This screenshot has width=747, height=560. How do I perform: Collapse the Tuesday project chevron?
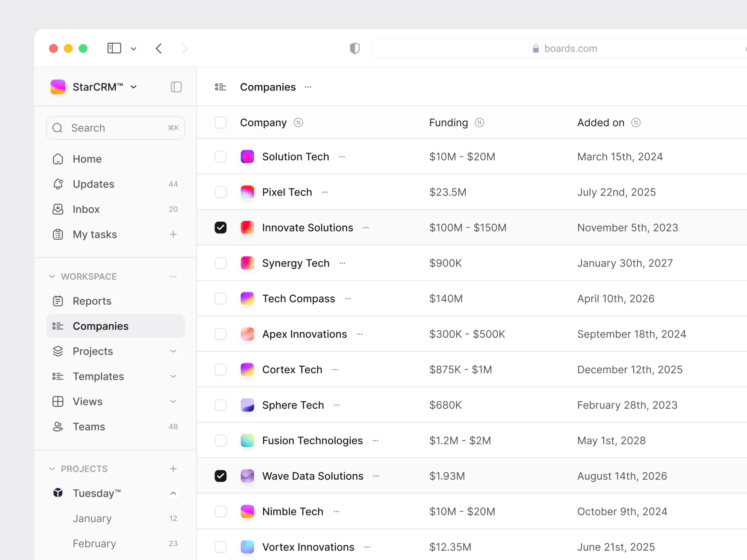pyautogui.click(x=173, y=493)
